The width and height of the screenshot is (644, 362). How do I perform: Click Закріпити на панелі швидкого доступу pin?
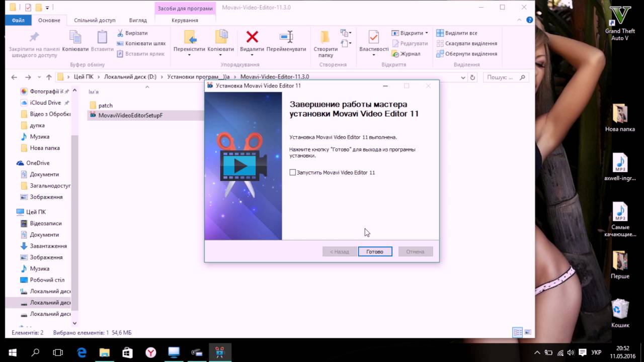coord(33,44)
